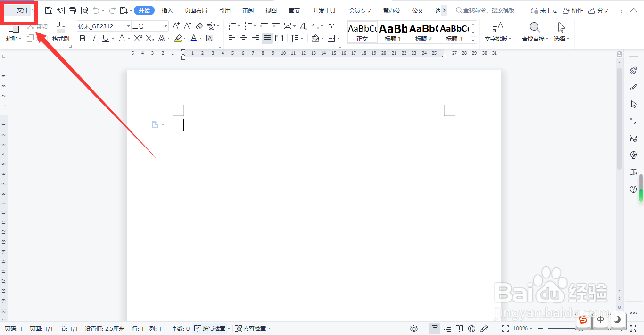
Task: Apply the 正文 body text style
Action: point(362,32)
